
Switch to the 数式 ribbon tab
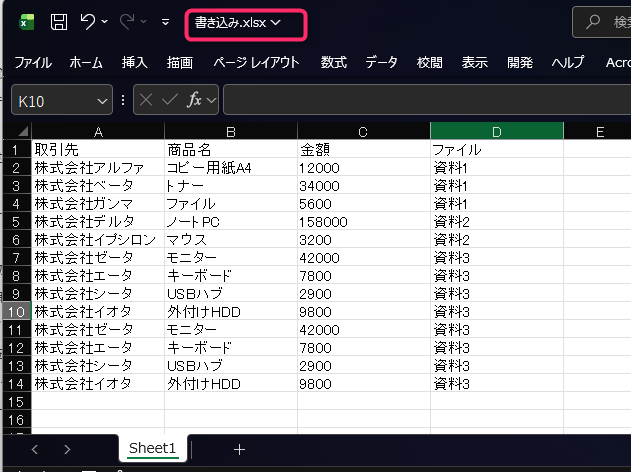click(334, 62)
